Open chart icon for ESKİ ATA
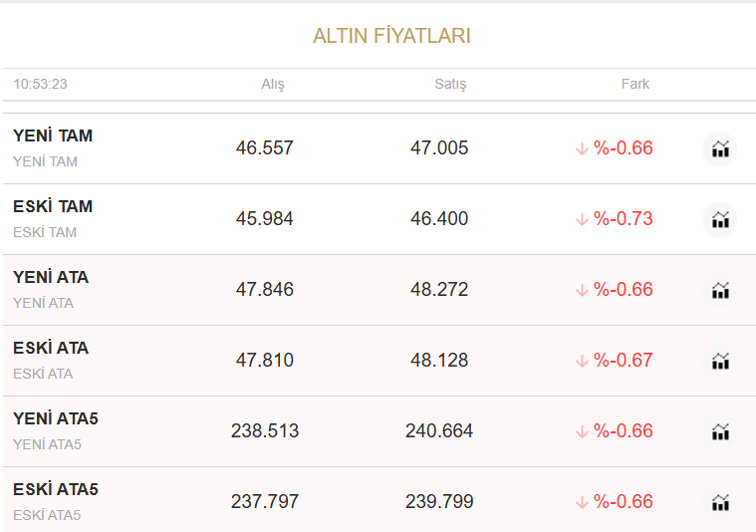The width and height of the screenshot is (756, 532). point(720,361)
